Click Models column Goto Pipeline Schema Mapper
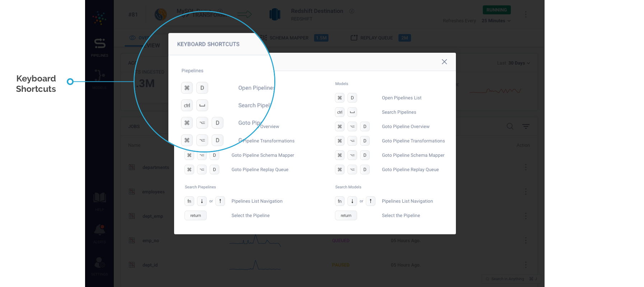The width and height of the screenshot is (644, 287). [x=413, y=155]
